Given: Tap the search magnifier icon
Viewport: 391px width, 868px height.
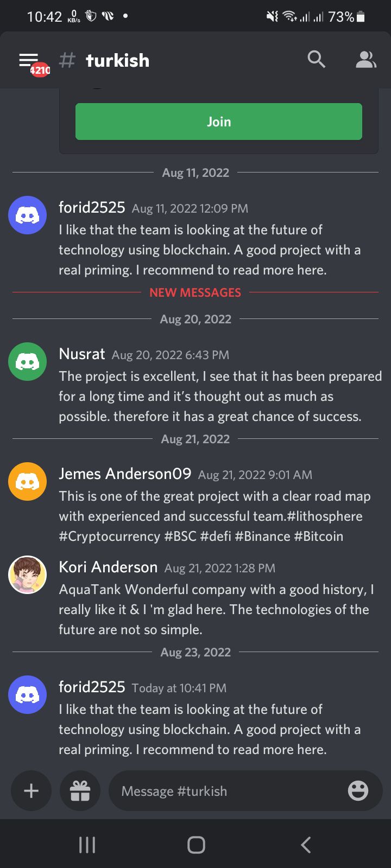Looking at the screenshot, I should click(x=316, y=59).
